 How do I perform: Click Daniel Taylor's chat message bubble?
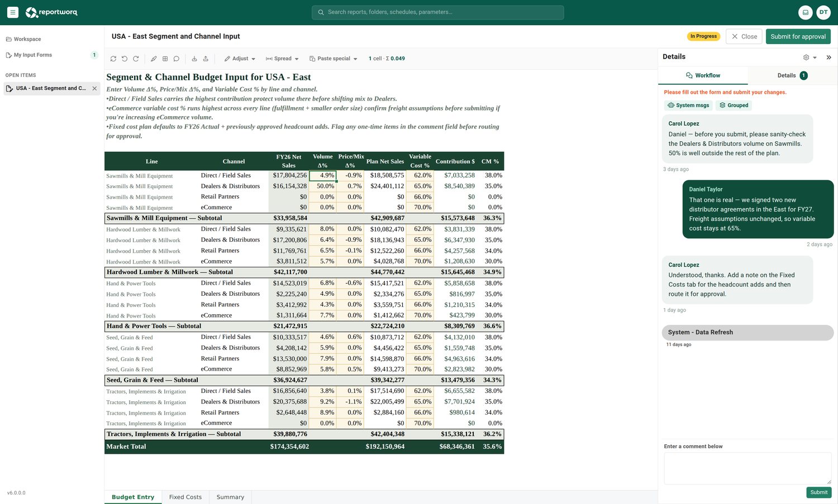[758, 209]
